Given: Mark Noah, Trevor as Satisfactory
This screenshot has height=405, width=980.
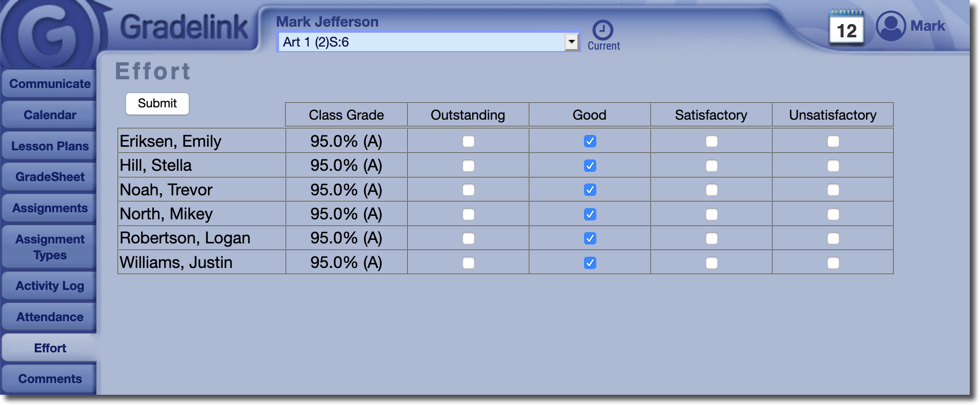Looking at the screenshot, I should 711,190.
